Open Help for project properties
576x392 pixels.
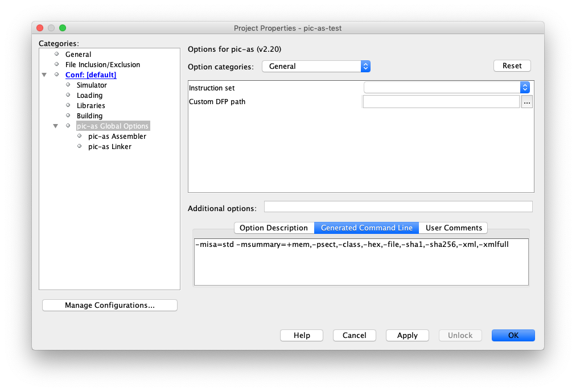pyautogui.click(x=301, y=336)
